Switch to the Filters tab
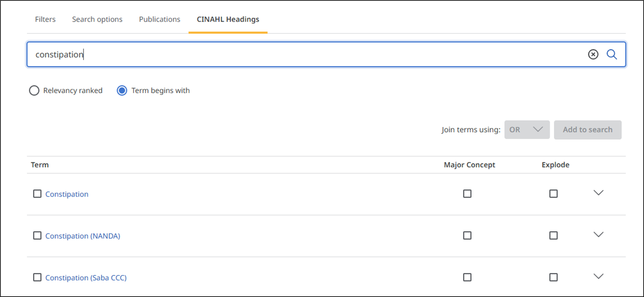Viewport: 644px width, 297px height. click(45, 19)
